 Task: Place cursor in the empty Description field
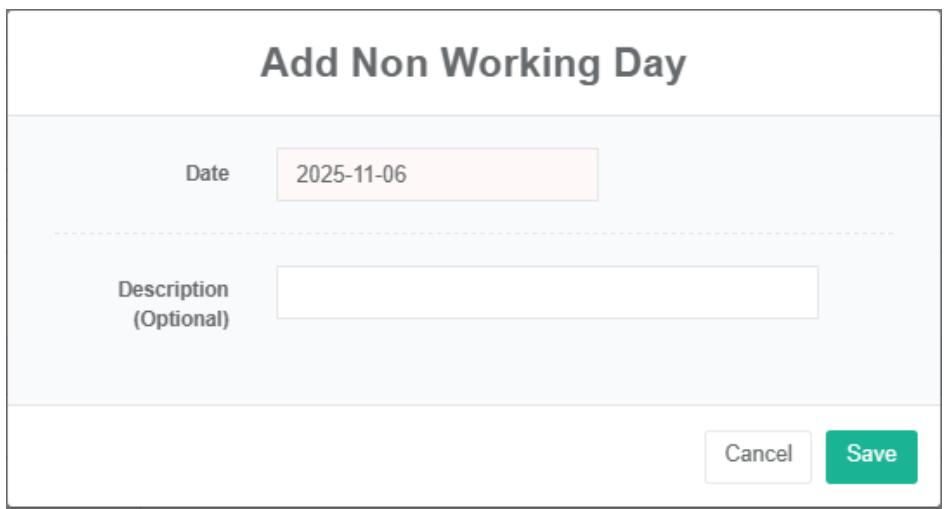[x=547, y=292]
